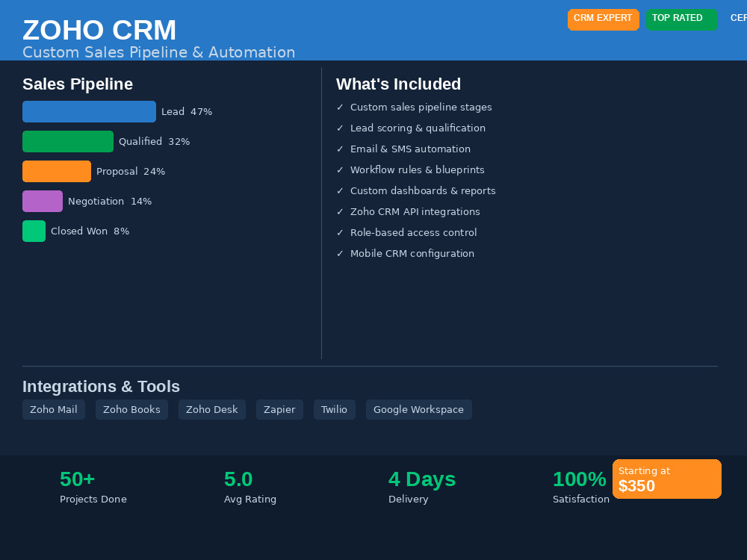Image resolution: width=747 pixels, height=560 pixels.
Task: Select the Closed Won bar
Action: 34,231
